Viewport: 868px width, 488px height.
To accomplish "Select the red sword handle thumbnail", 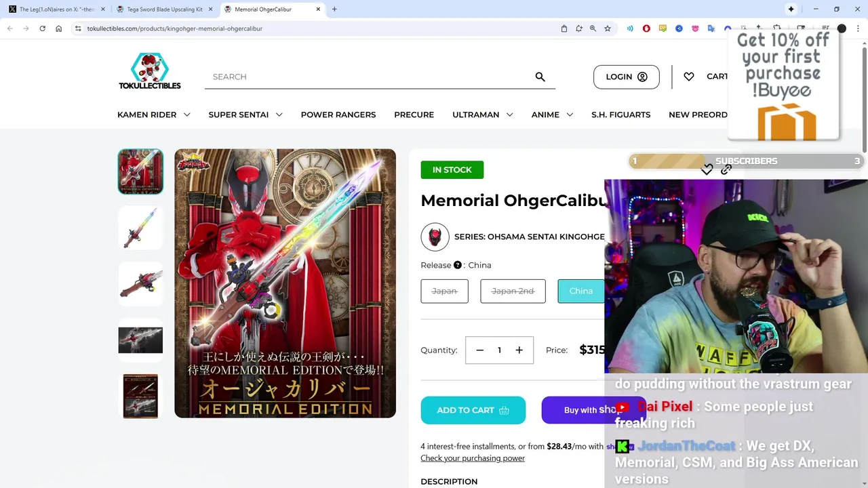I will pyautogui.click(x=140, y=283).
